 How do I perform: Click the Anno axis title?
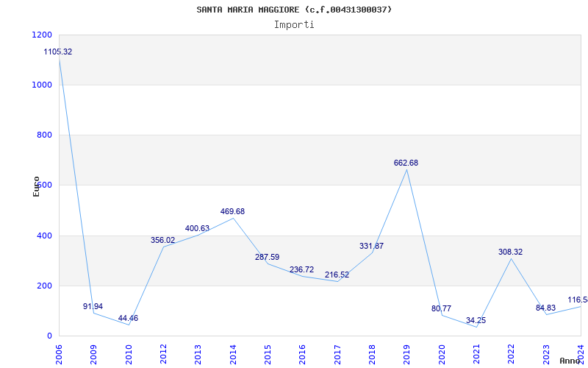(570, 361)
